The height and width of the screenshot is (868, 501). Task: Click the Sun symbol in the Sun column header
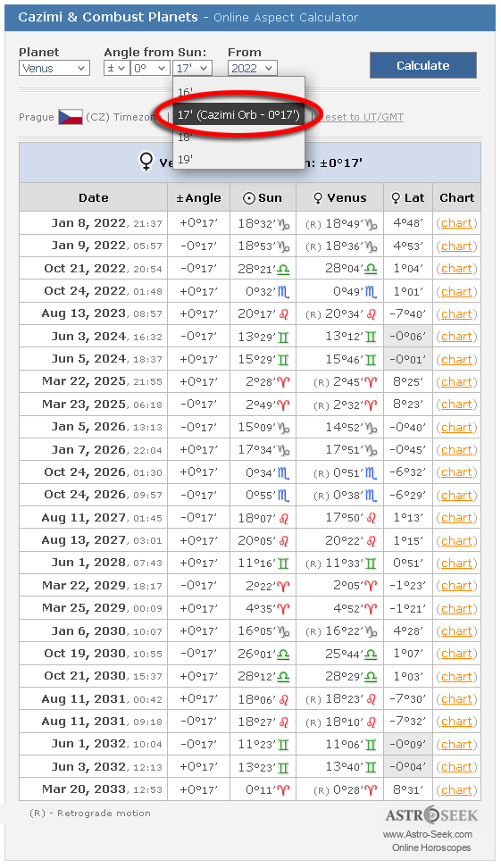[x=249, y=198]
